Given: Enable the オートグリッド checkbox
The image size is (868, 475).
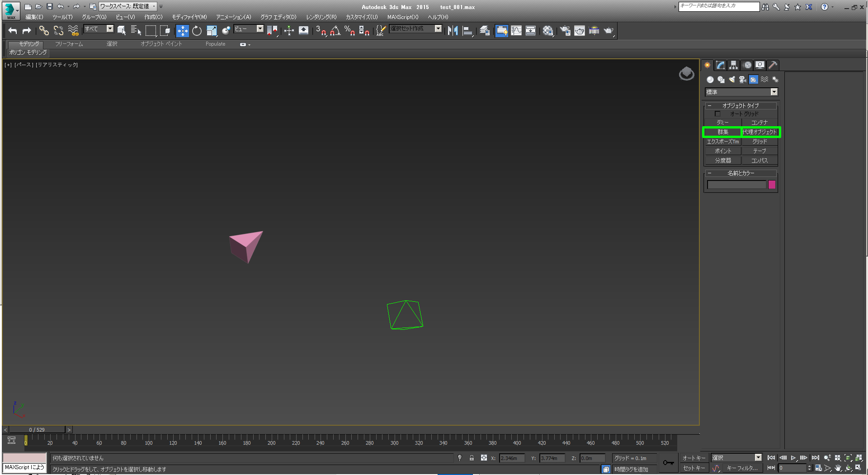Looking at the screenshot, I should [x=717, y=114].
